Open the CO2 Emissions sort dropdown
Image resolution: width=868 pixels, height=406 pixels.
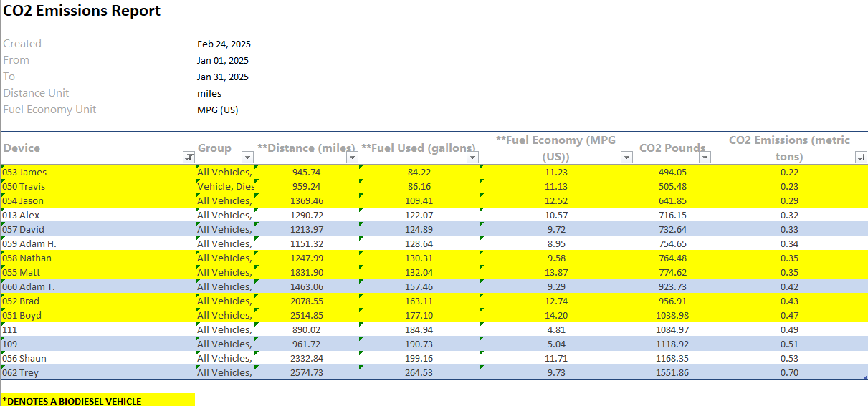tap(861, 158)
